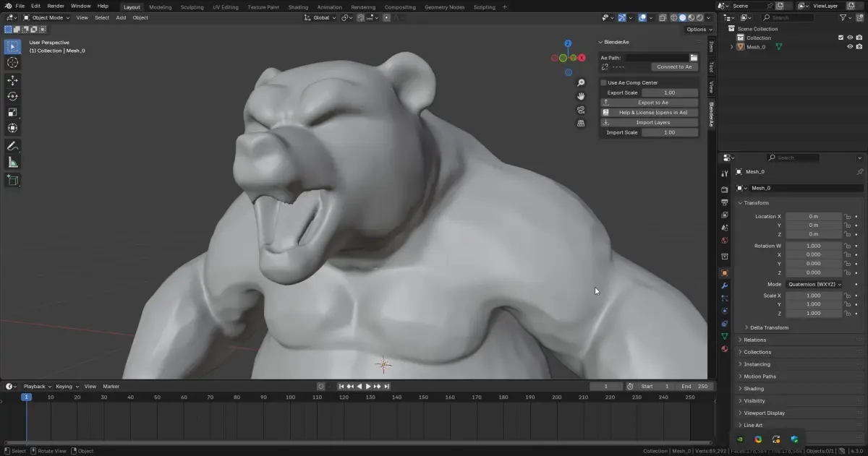868x456 pixels.
Task: Switch to the Sculpting workspace tab
Action: tap(192, 7)
